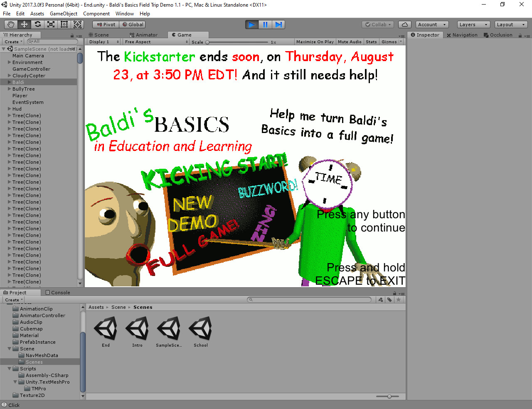The height and width of the screenshot is (409, 532).
Task: Enable Maximize On Play
Action: click(x=315, y=42)
